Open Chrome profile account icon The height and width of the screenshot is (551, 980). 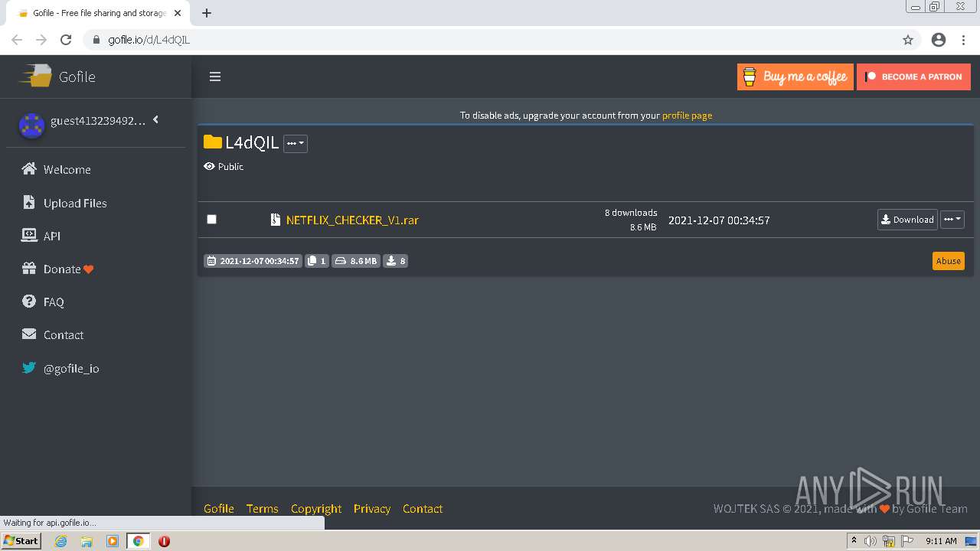coord(939,40)
